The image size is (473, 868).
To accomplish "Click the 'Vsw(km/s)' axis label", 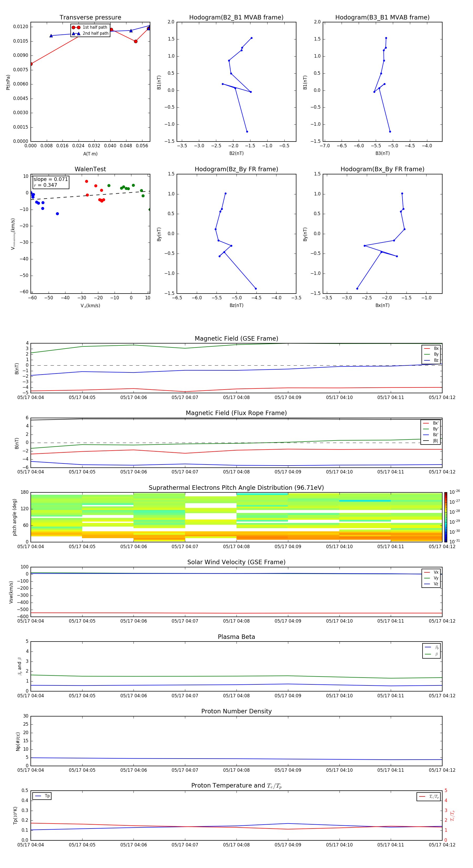I will [11, 592].
